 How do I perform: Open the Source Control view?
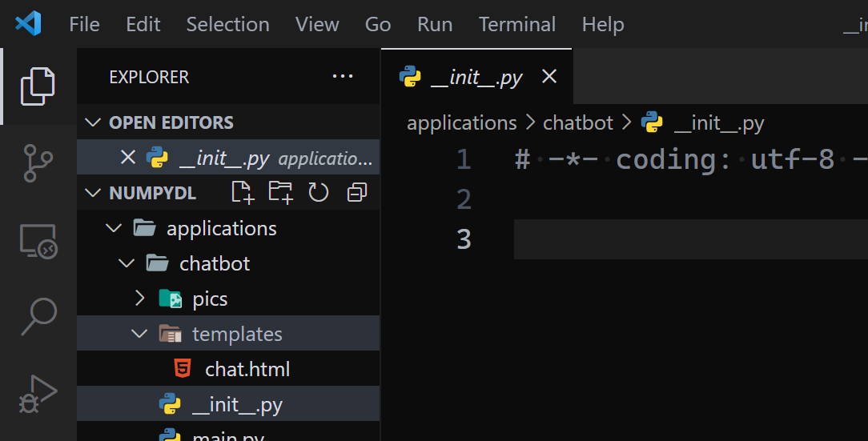click(x=38, y=163)
